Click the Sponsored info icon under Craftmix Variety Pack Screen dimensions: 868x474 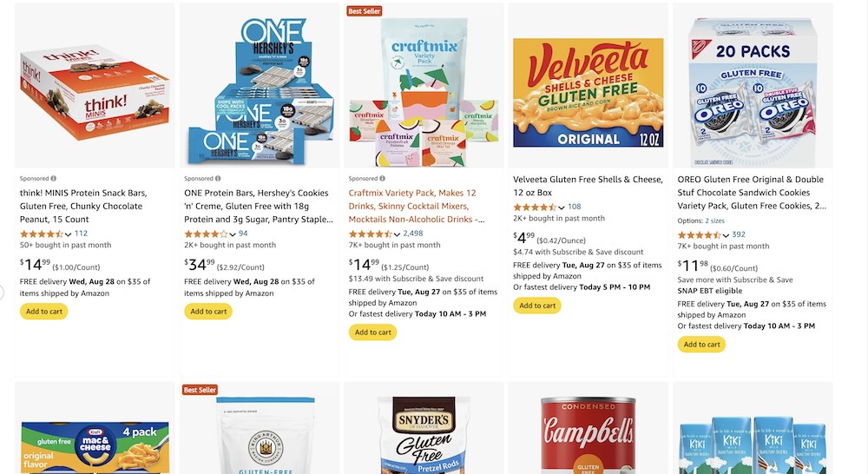(x=383, y=178)
